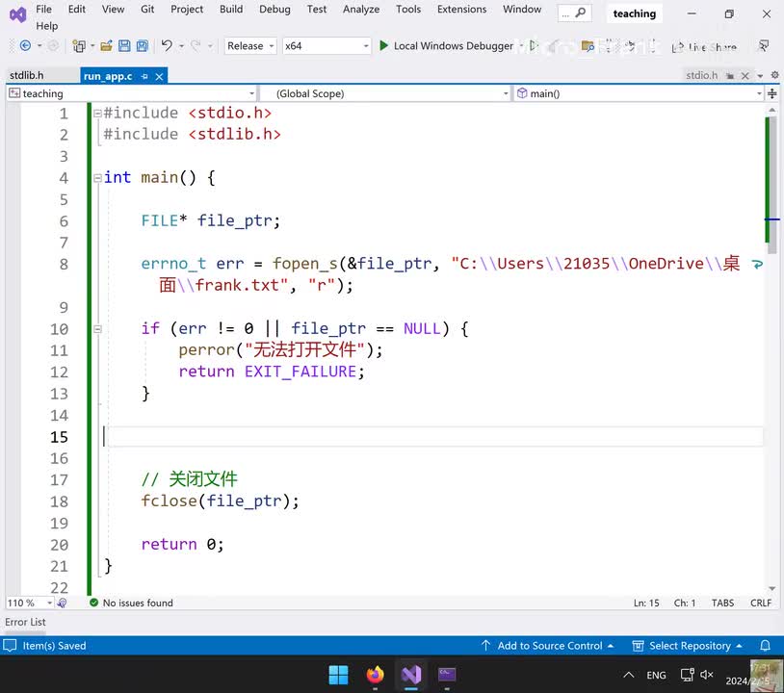This screenshot has width=784, height=693.
Task: Click the Redo arrow icon
Action: 196,46
